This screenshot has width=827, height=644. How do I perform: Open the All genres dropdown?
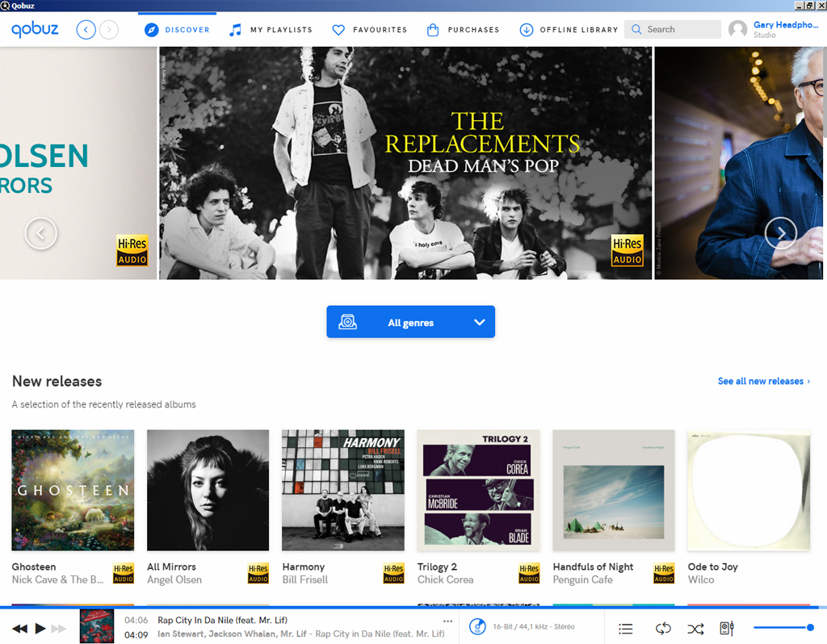(x=410, y=322)
